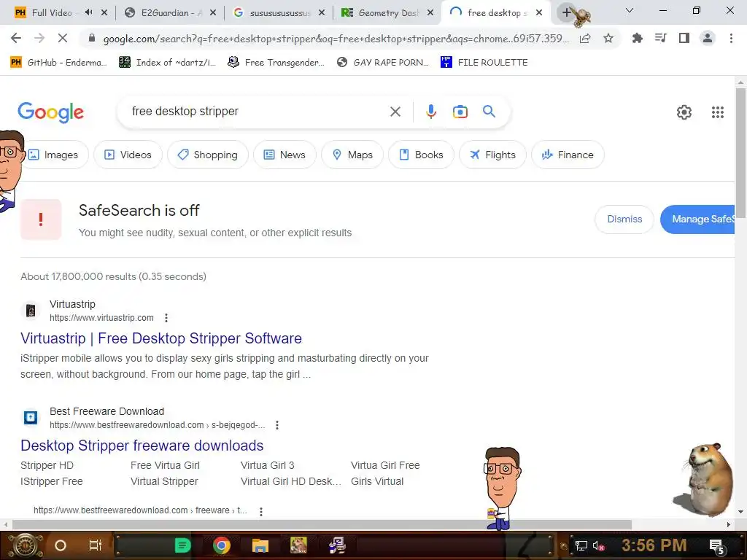747x560 pixels.
Task: Open Task View on taskbar
Action: coord(96,545)
